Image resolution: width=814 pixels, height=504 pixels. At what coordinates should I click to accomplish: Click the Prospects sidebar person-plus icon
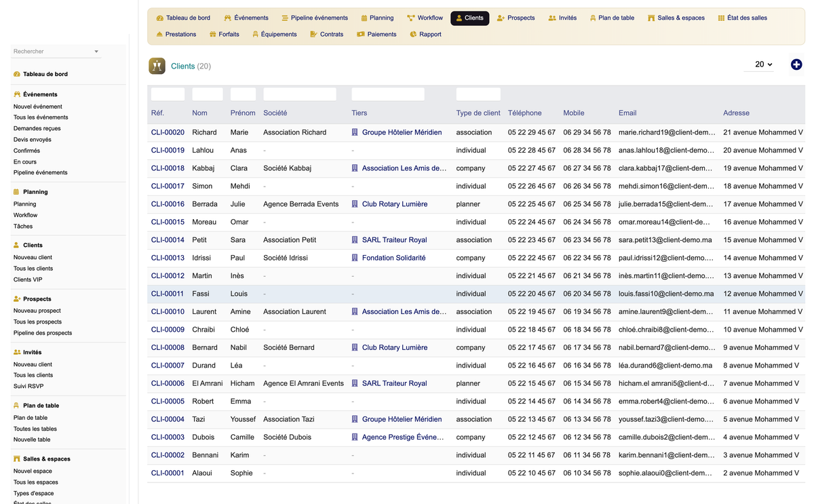[17, 298]
